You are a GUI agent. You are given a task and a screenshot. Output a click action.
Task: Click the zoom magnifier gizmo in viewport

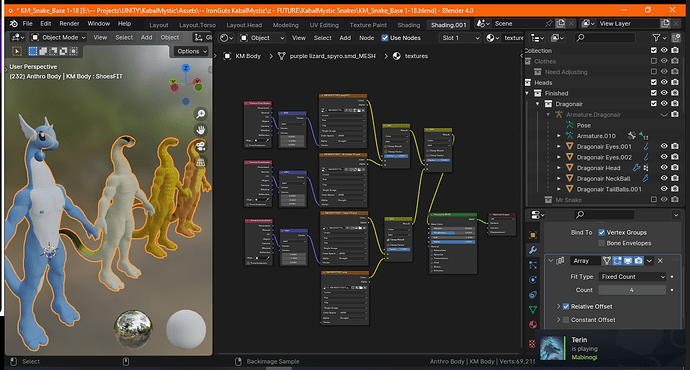pyautogui.click(x=201, y=114)
